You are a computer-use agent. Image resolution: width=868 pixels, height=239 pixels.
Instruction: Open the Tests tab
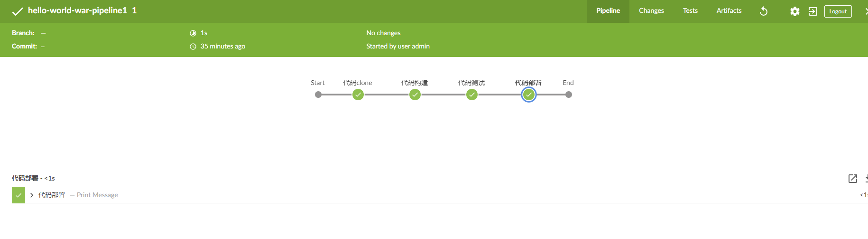point(690,11)
